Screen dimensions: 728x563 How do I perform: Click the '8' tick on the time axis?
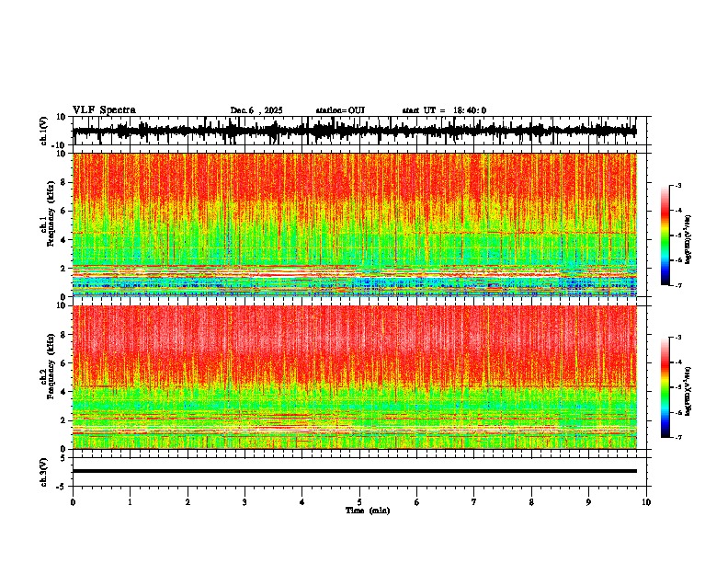click(531, 502)
